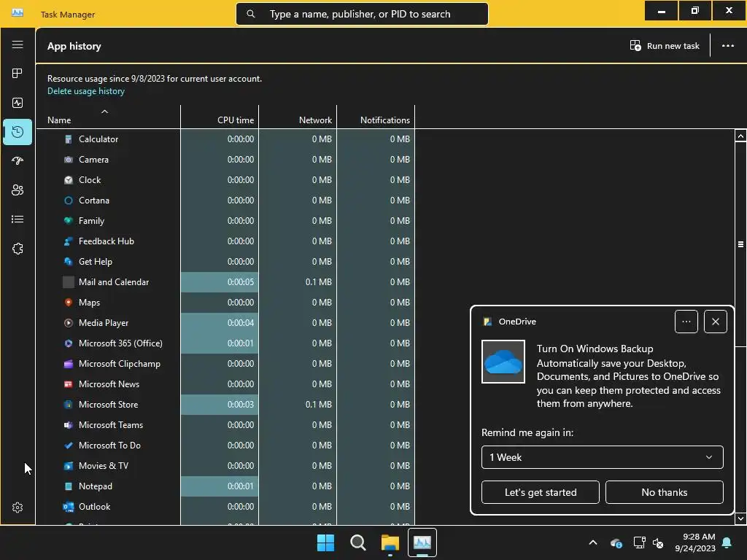Screen dimensions: 747x560
Task: Click the Microsoft To Do checkmark icon
Action: pos(69,446)
